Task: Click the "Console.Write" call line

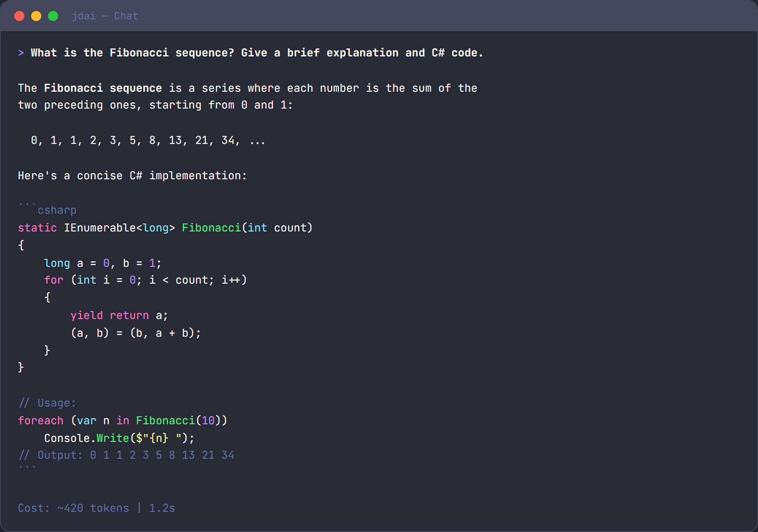Action: 119,439
